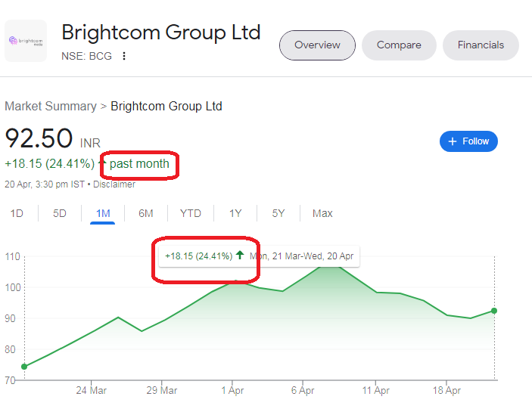Screen dimensions: 532x409
Task: Click the Brightcom company logo thumbnail
Action: [x=26, y=41]
